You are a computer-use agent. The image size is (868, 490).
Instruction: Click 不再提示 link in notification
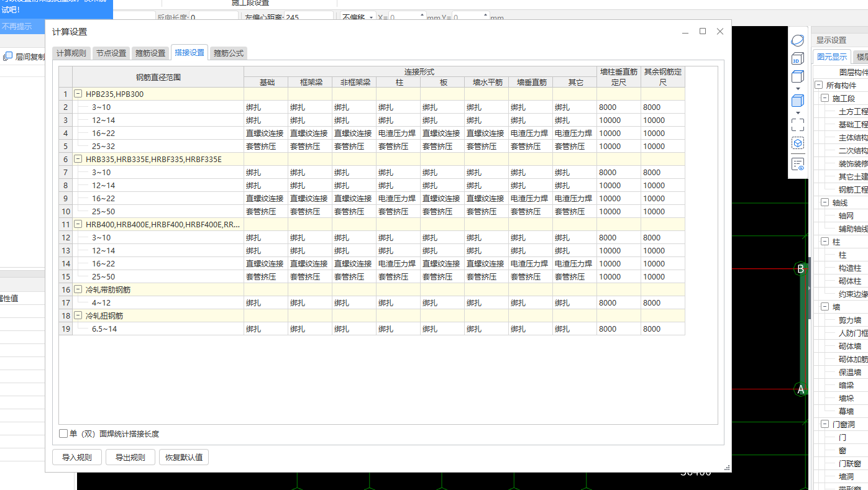click(x=17, y=26)
